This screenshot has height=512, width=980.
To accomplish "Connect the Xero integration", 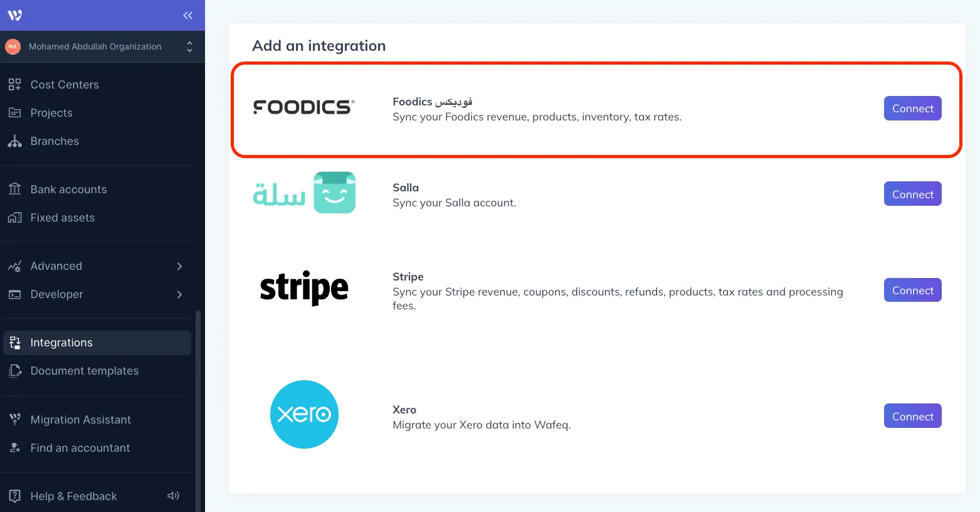I will pyautogui.click(x=912, y=415).
